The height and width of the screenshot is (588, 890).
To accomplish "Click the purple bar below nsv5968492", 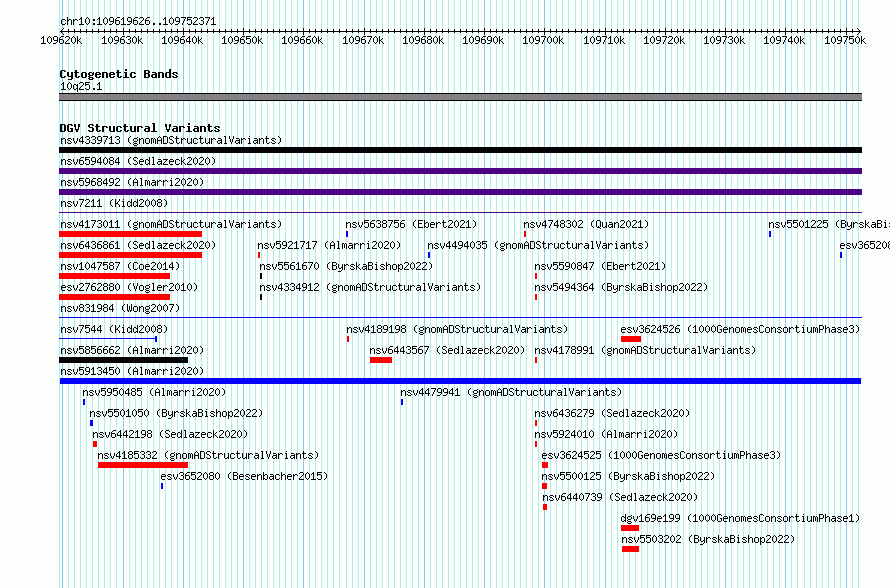I will [460, 192].
